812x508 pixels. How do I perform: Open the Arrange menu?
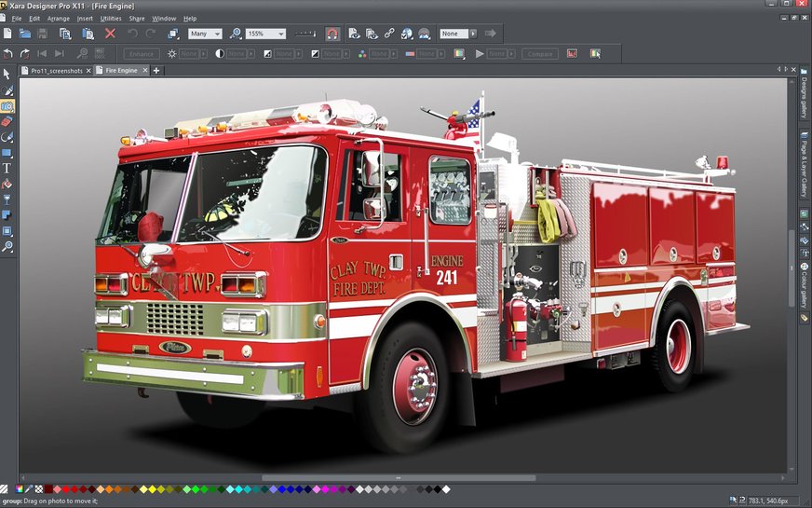pyautogui.click(x=59, y=18)
